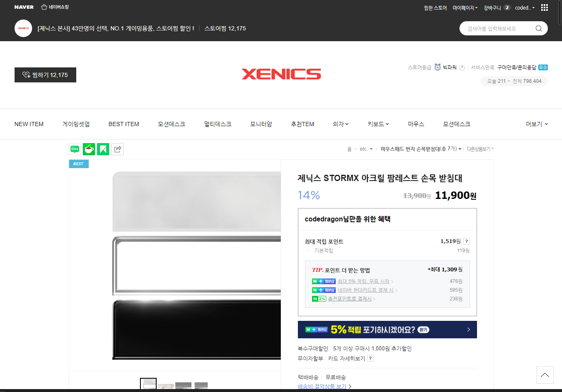
Task: Click the 5% 적립 포기하시겠어요 banner
Action: 387,330
